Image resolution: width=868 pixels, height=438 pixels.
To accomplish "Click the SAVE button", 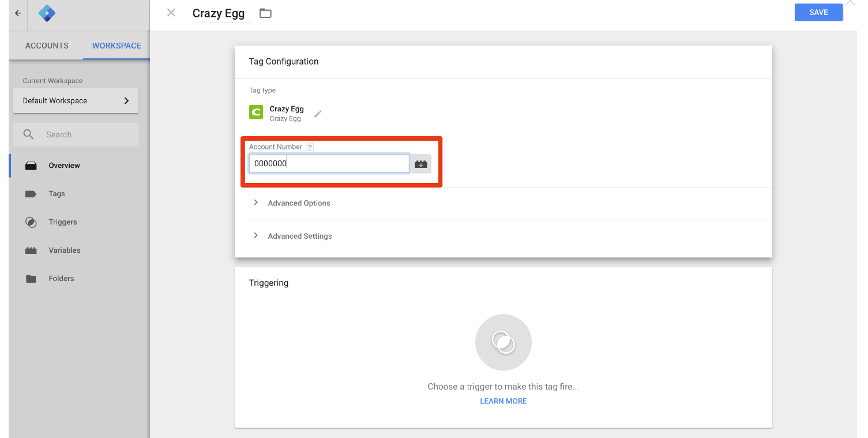I will coord(818,13).
